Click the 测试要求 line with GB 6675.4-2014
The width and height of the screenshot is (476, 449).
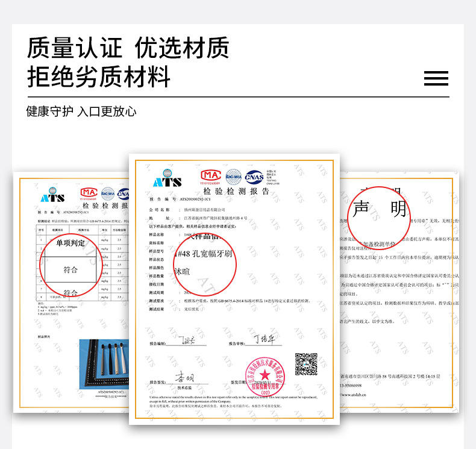pyautogui.click(x=230, y=301)
